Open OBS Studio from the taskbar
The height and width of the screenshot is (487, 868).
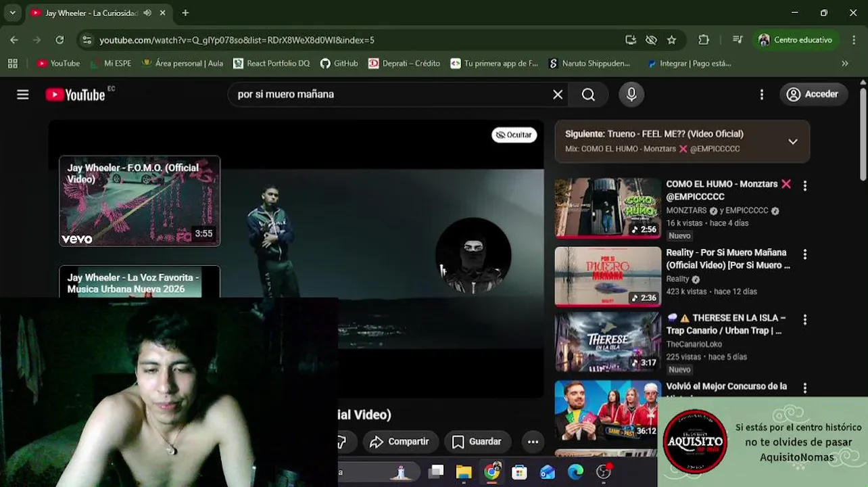(604, 471)
